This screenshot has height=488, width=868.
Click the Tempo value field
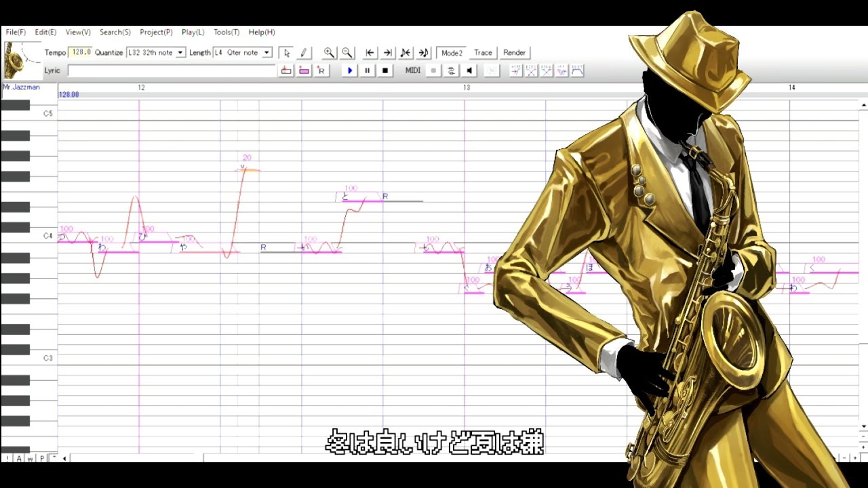pyautogui.click(x=81, y=53)
